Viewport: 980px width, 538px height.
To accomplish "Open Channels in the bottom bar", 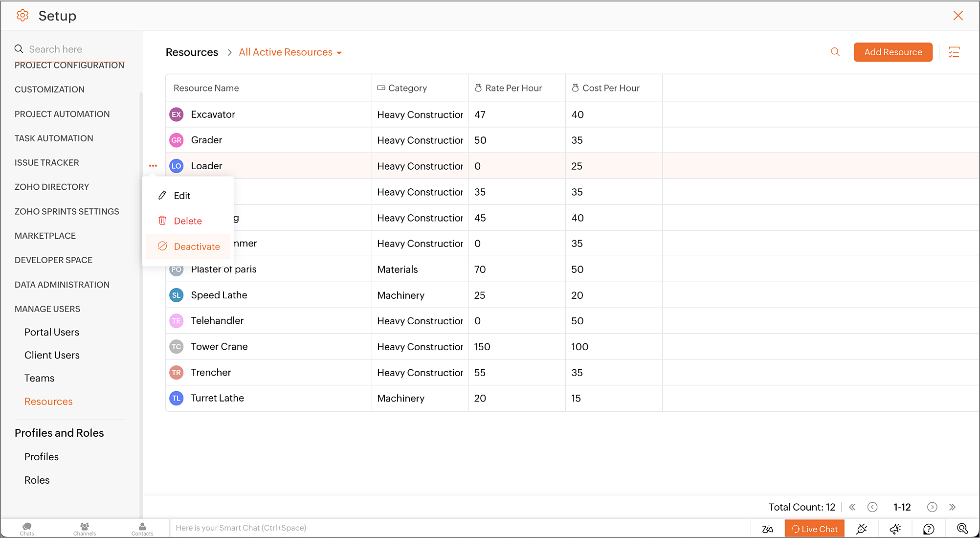I will [x=85, y=529].
